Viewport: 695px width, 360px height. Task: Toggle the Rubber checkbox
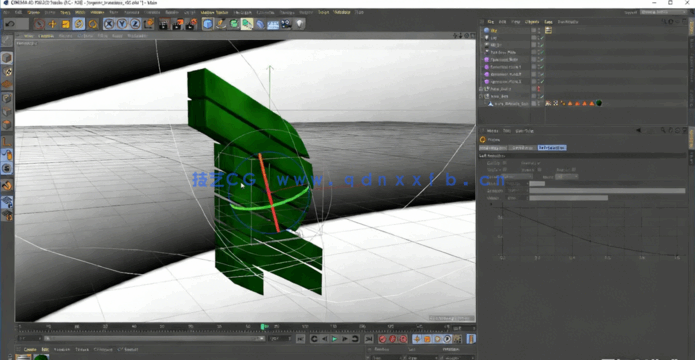[538, 169]
